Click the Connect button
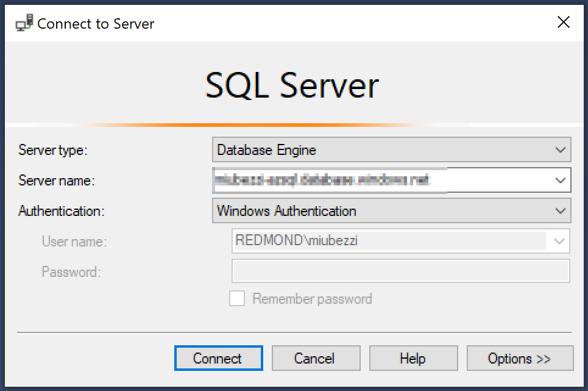Image resolution: width=588 pixels, height=391 pixels. 219,358
